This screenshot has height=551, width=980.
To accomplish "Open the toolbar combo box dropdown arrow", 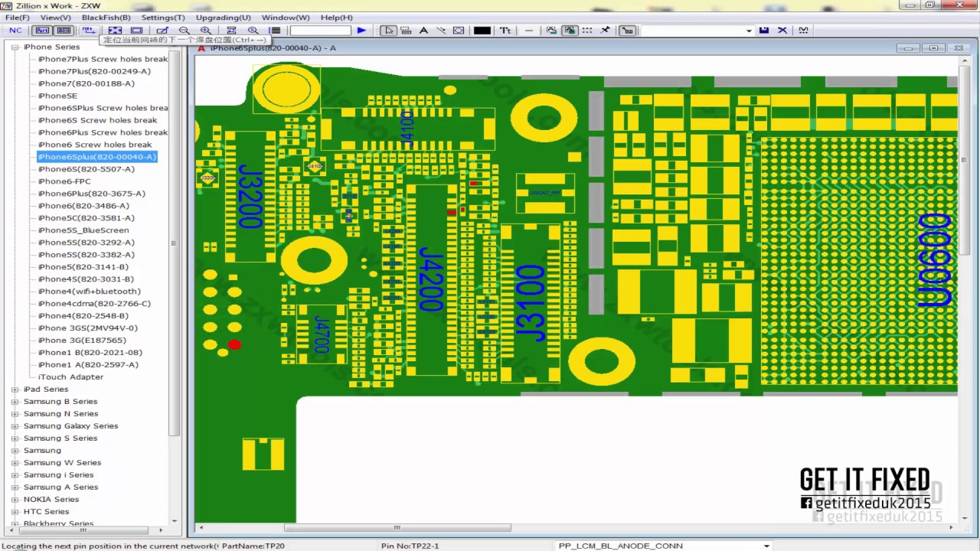I will [749, 31].
